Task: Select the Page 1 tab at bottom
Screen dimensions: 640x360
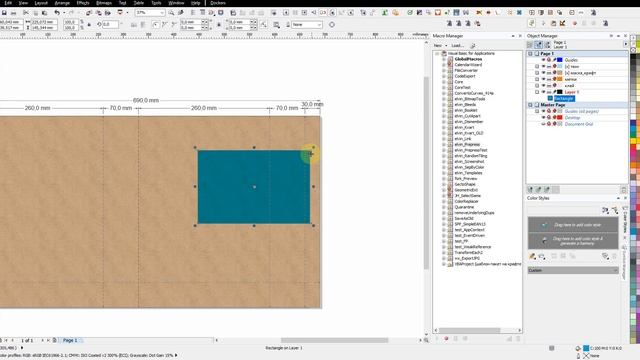Action: [x=70, y=340]
